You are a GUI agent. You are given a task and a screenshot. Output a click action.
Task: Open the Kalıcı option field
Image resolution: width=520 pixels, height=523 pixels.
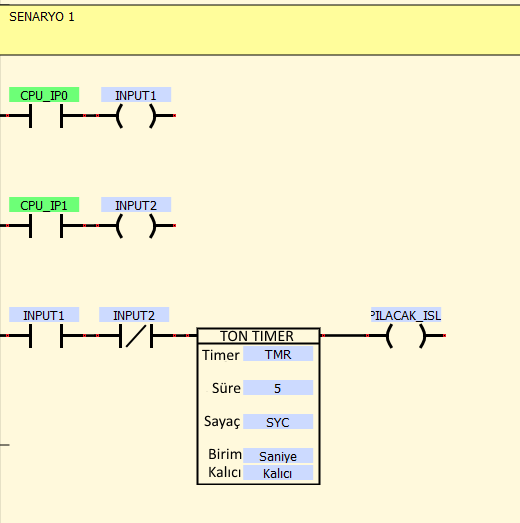(x=278, y=473)
